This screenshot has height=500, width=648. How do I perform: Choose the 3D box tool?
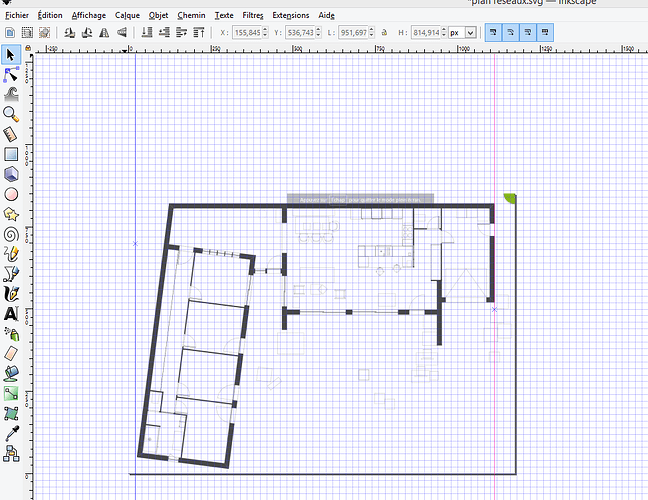tap(11, 174)
